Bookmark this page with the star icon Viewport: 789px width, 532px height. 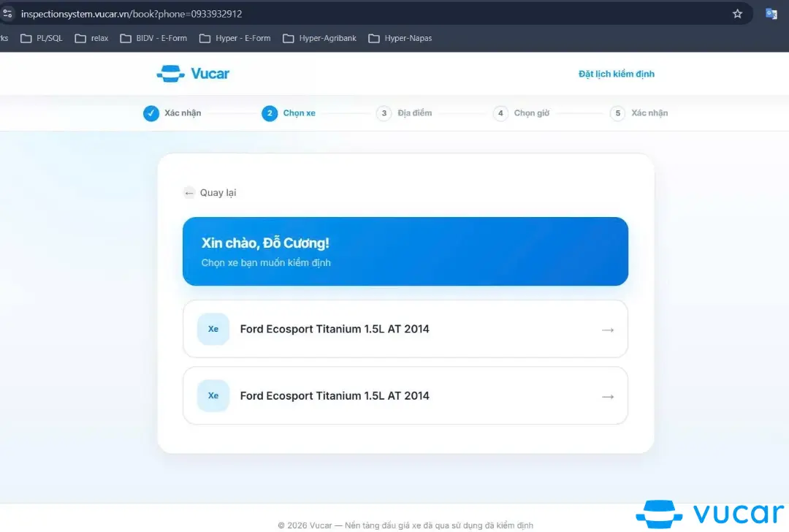tap(737, 14)
